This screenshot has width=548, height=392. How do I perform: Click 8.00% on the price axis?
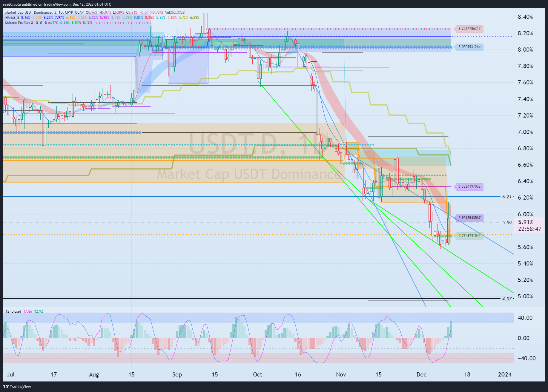tap(525, 50)
